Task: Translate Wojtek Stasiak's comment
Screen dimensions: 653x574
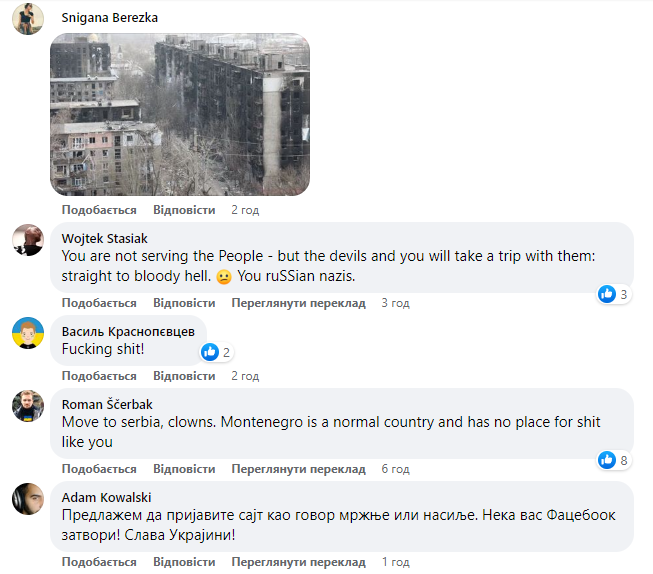Action: (298, 303)
